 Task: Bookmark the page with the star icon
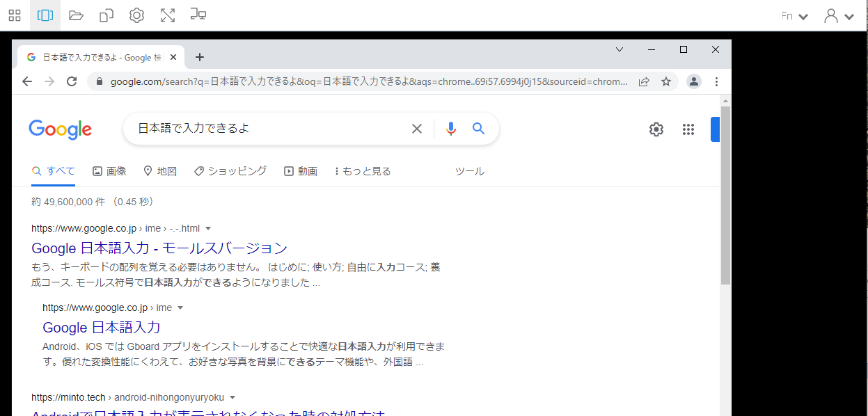pos(666,81)
